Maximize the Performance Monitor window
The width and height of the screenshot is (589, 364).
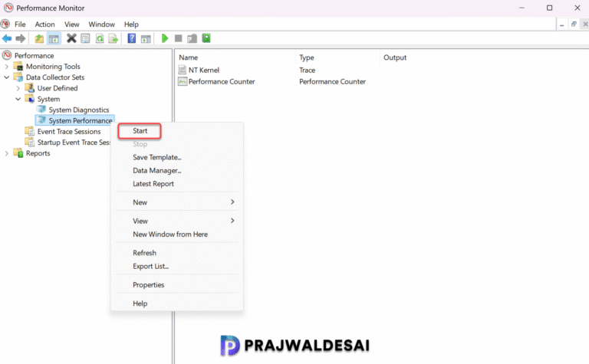click(549, 8)
